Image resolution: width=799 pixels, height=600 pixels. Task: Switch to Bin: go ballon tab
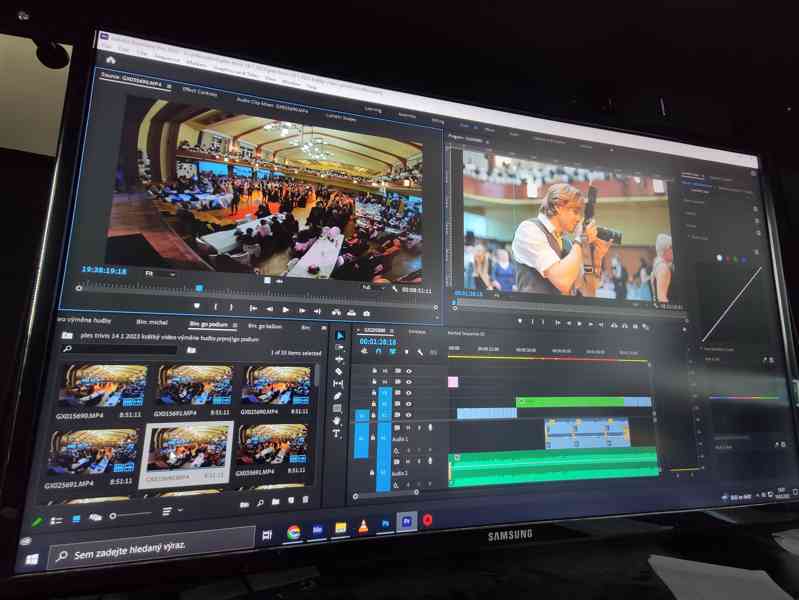pos(264,326)
